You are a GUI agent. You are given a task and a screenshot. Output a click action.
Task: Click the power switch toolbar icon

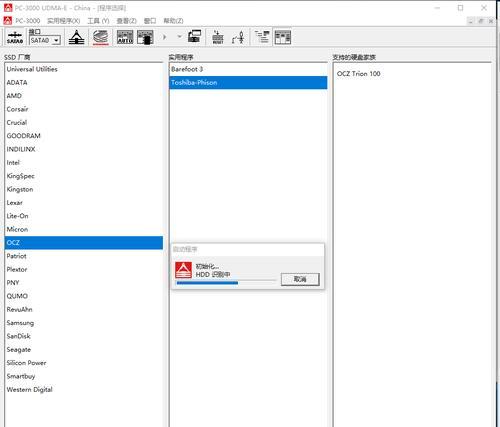click(x=239, y=37)
